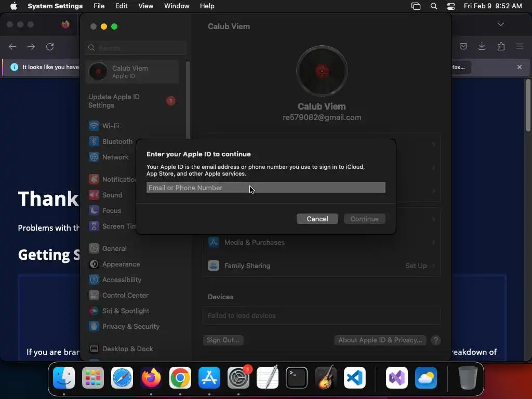Cancel the Apple ID dialog

(x=317, y=219)
